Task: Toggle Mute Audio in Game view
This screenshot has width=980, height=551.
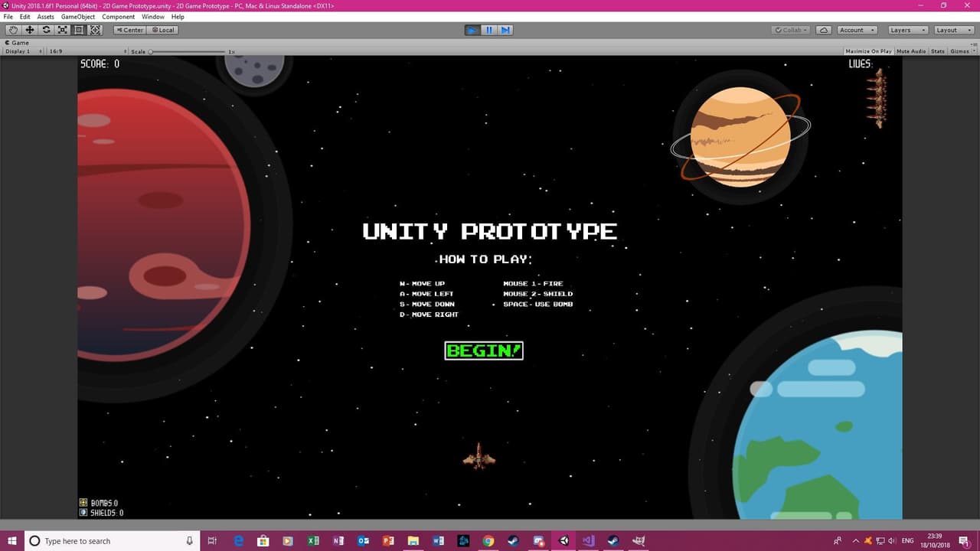Action: (911, 51)
